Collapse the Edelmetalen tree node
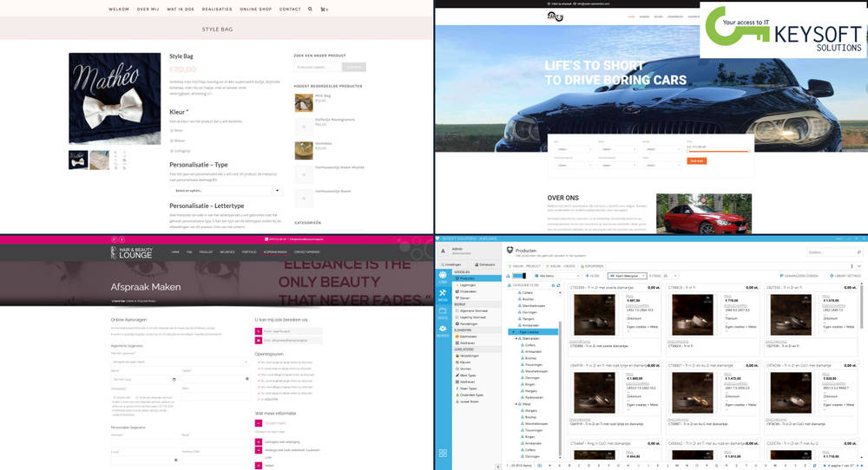 click(x=516, y=338)
